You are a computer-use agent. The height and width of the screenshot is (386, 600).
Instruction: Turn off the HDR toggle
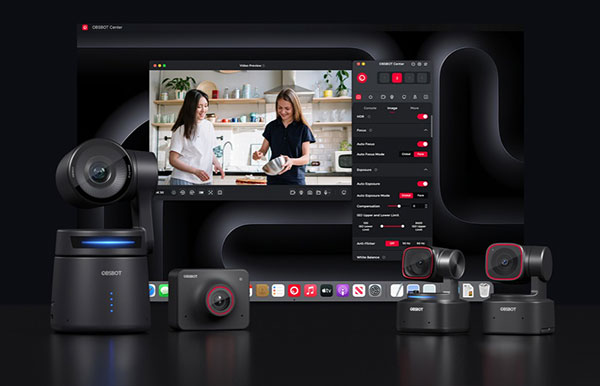click(422, 116)
